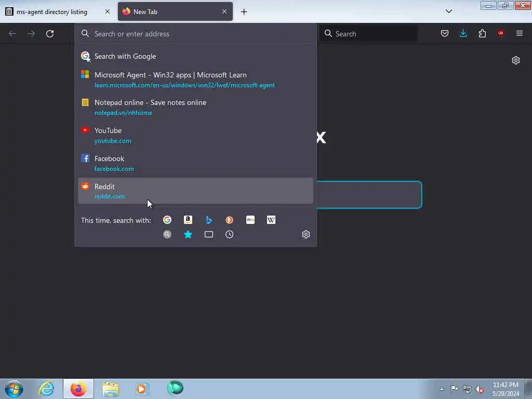Open Microsoft Agent - Win32 apps suggestion
The image size is (532, 399).
coord(195,79)
